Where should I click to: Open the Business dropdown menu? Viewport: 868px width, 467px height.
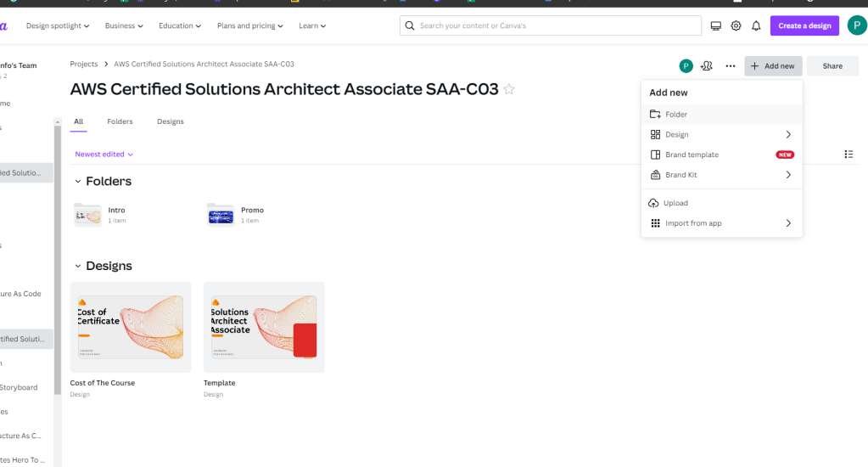tap(124, 25)
